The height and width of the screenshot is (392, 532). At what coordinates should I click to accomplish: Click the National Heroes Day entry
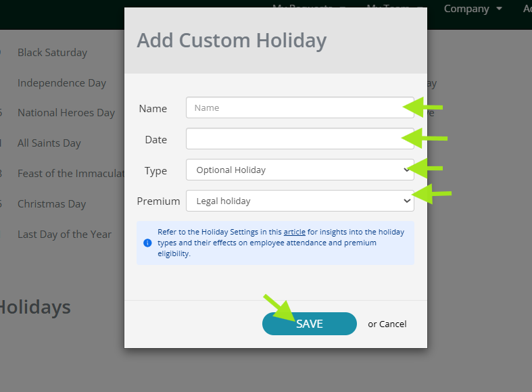click(66, 113)
